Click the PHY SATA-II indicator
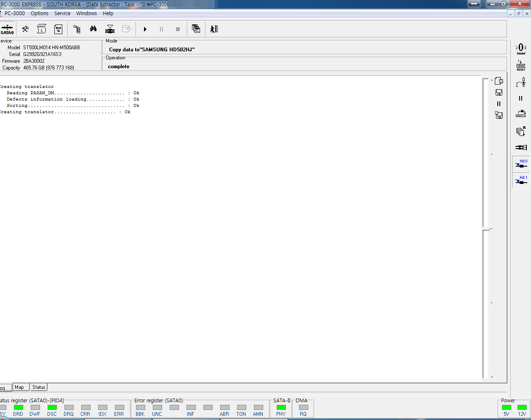This screenshot has width=531, height=420. pos(281,407)
